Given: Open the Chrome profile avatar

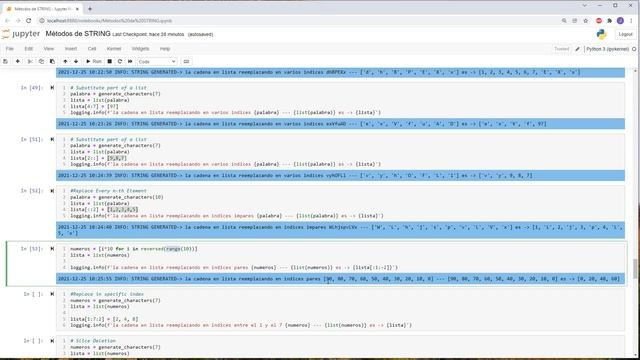Looking at the screenshot, I should coord(620,20).
